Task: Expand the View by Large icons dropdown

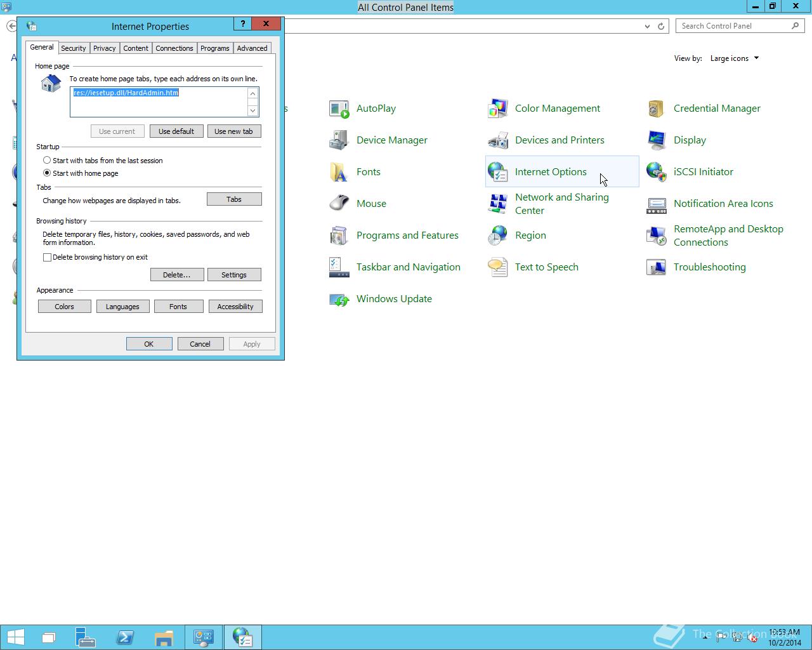Action: pos(735,58)
